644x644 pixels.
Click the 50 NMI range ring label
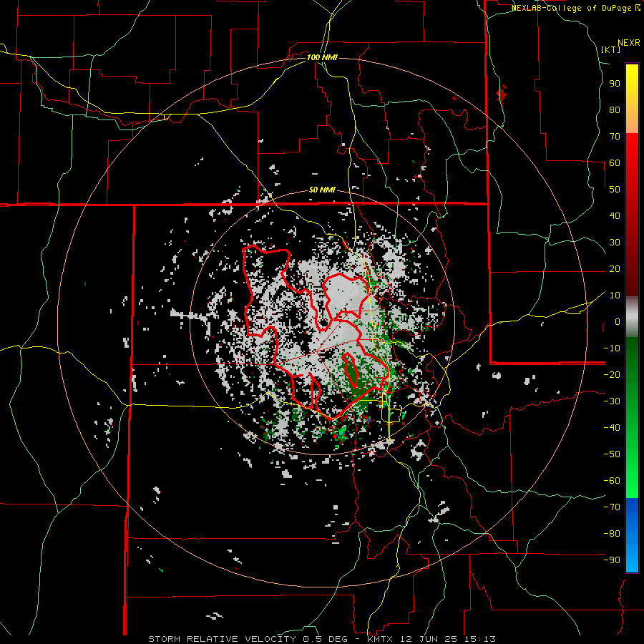pos(323,190)
